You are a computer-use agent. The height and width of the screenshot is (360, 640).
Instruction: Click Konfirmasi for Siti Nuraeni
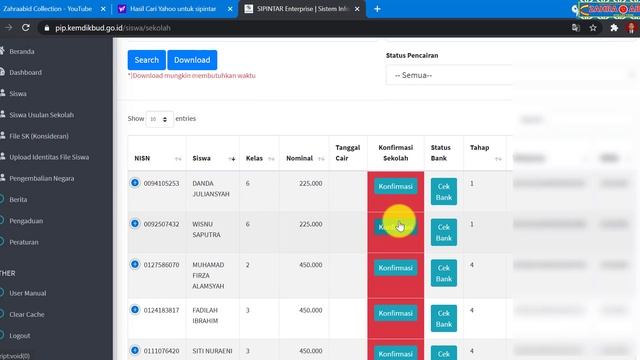pyautogui.click(x=396, y=353)
